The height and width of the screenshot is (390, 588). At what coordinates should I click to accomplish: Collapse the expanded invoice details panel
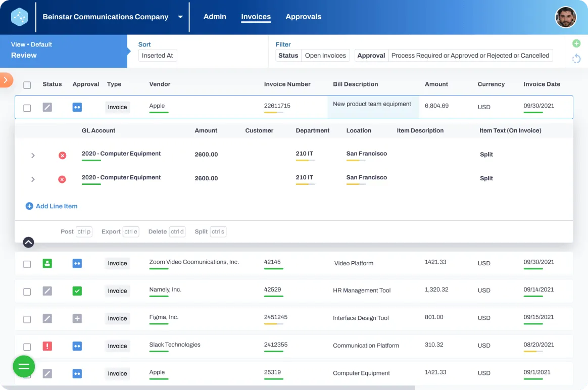(29, 242)
